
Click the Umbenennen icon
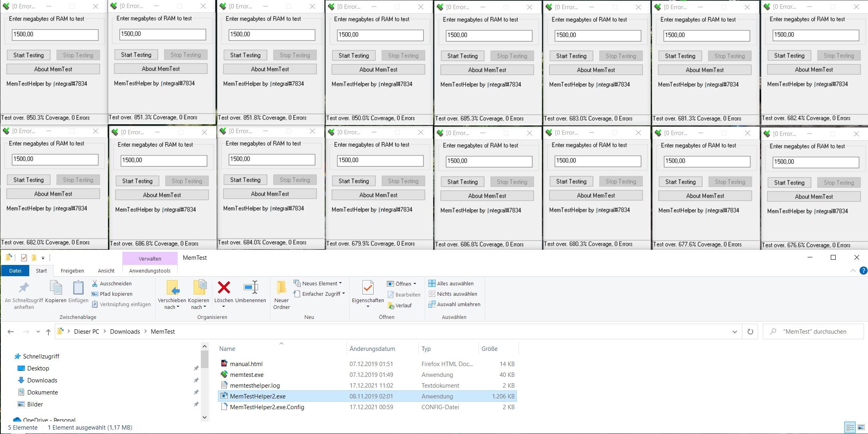tap(251, 287)
